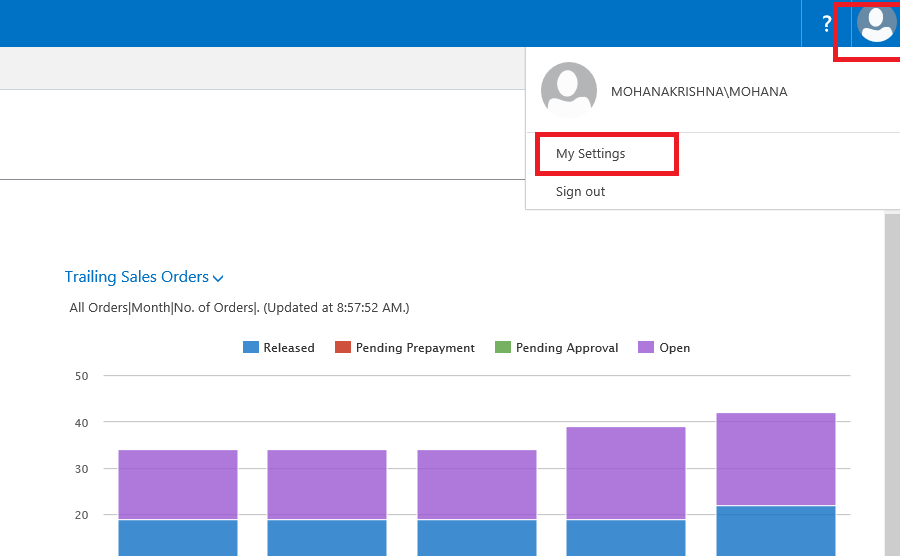Screen dimensions: 900x556
Task: Open the help question mark icon
Action: 826,23
